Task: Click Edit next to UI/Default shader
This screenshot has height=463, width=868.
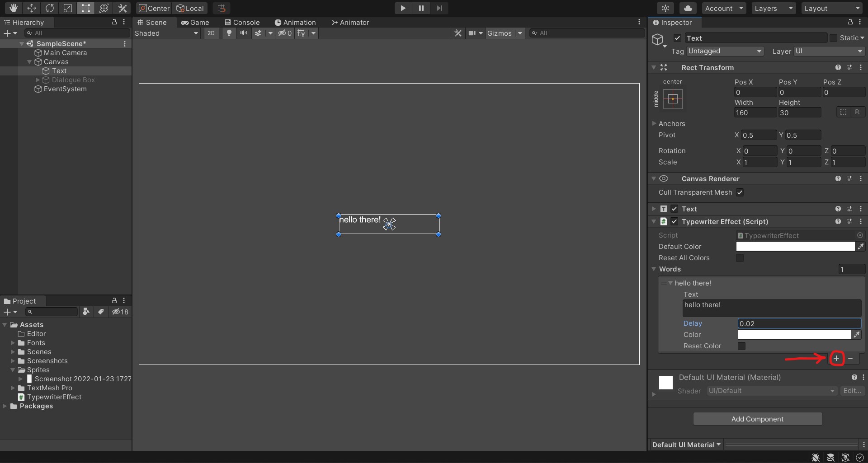Action: [x=852, y=391]
